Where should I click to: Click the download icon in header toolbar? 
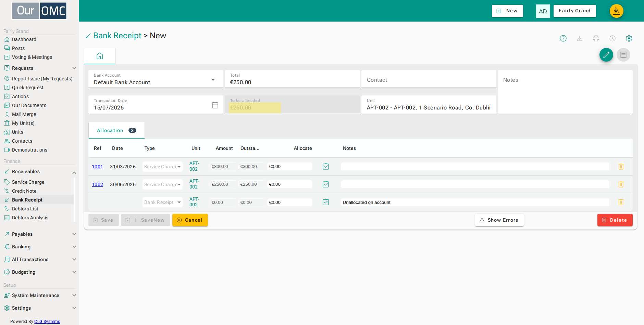[580, 38]
